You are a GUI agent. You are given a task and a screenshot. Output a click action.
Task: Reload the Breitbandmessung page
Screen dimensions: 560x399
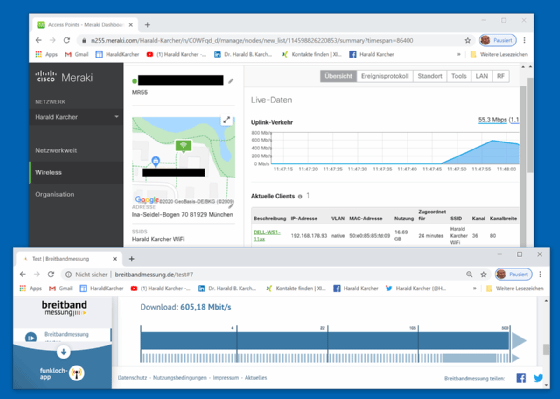click(51, 274)
